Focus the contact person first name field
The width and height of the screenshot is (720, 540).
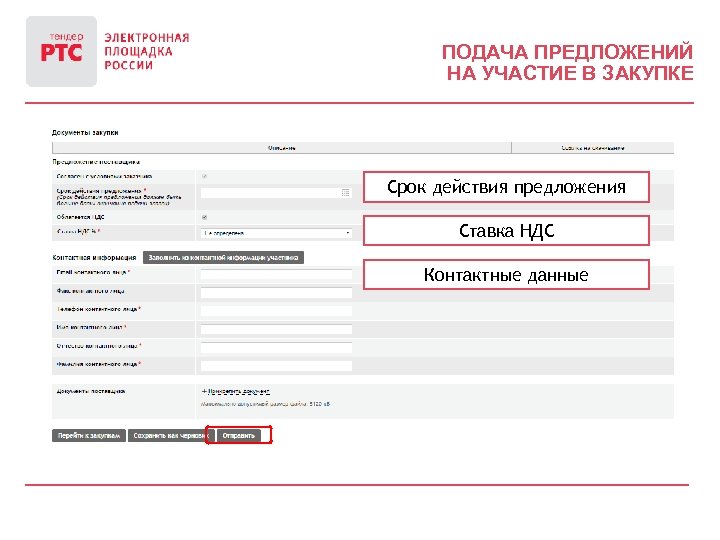(x=276, y=329)
